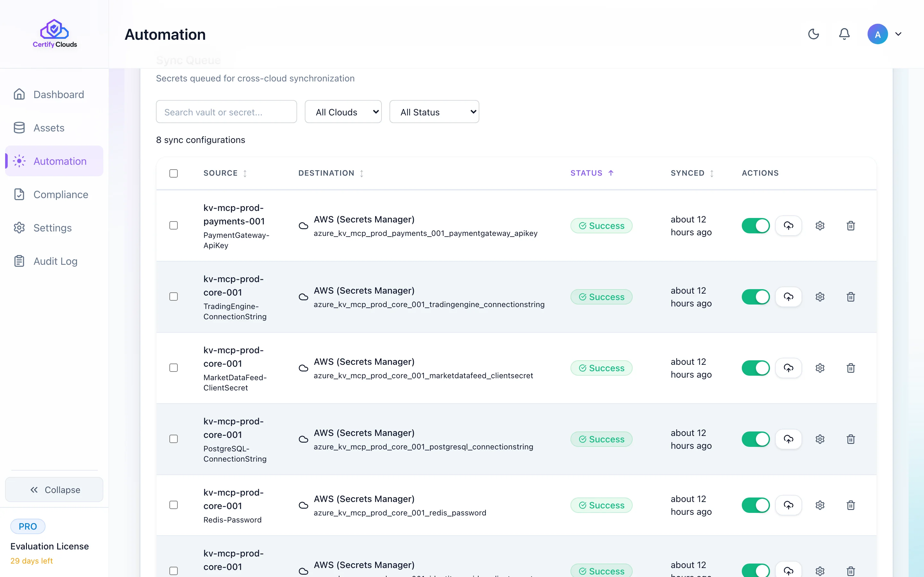
Task: Click the Compliance shield icon
Action: pos(20,194)
